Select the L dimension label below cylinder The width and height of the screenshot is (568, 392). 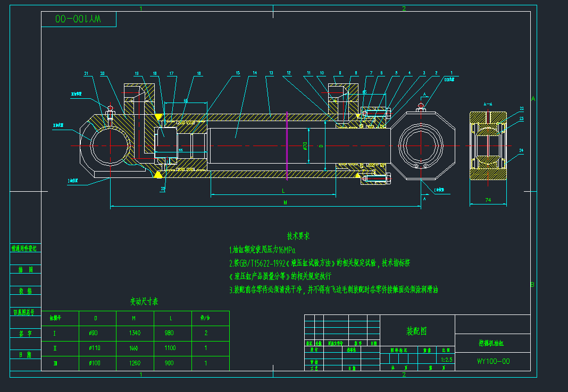tap(283, 190)
